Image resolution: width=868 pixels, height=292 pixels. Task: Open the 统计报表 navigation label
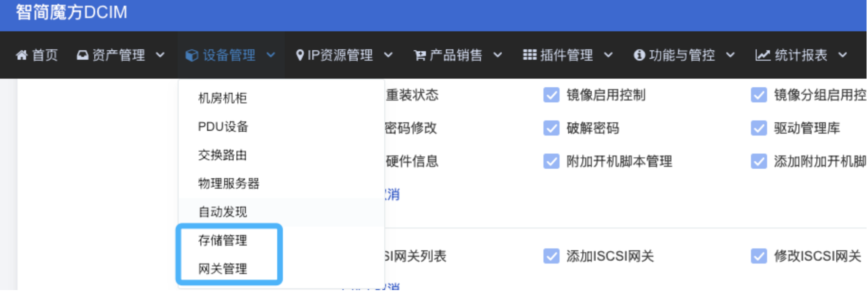click(801, 55)
